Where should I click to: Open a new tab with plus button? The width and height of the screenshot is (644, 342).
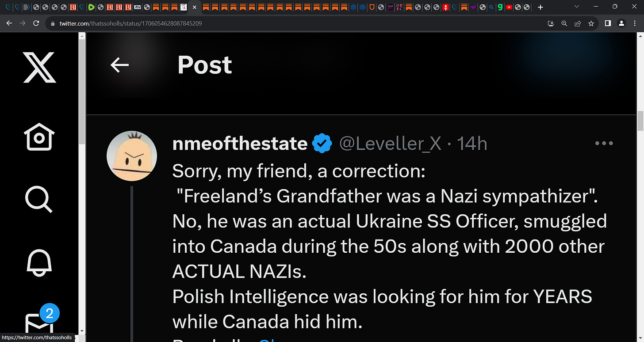pos(540,7)
